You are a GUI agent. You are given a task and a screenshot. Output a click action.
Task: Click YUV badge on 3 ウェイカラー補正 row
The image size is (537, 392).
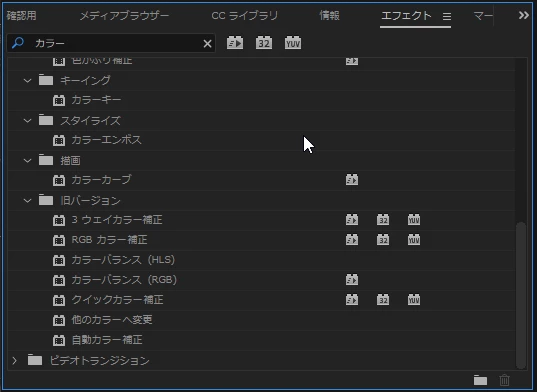click(414, 220)
